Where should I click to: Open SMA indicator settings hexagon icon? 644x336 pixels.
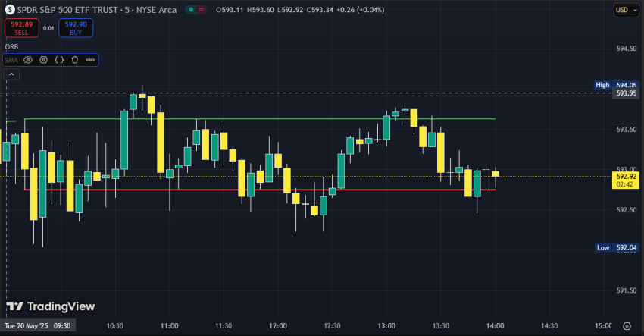click(43, 60)
